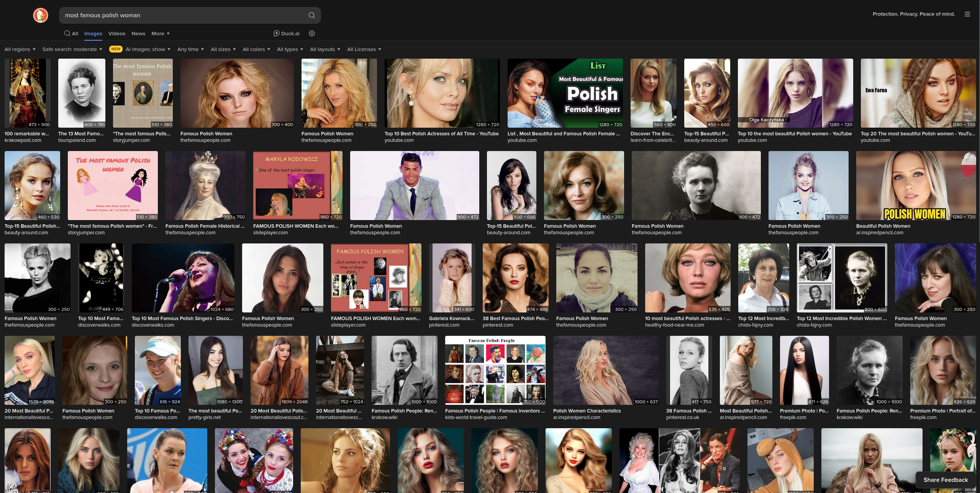980x493 pixels.
Task: Open the All sizes filter
Action: click(x=223, y=49)
